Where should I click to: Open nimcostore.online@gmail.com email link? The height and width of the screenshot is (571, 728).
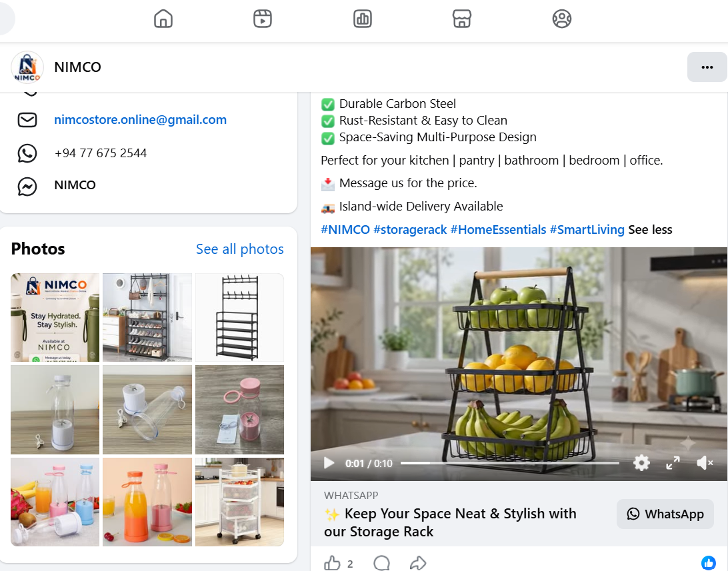(140, 120)
